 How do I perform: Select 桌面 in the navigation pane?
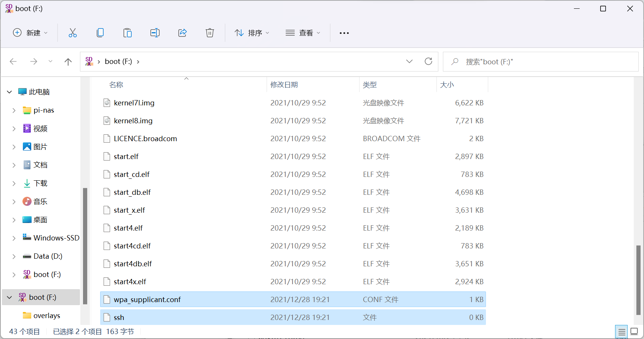tap(40, 220)
